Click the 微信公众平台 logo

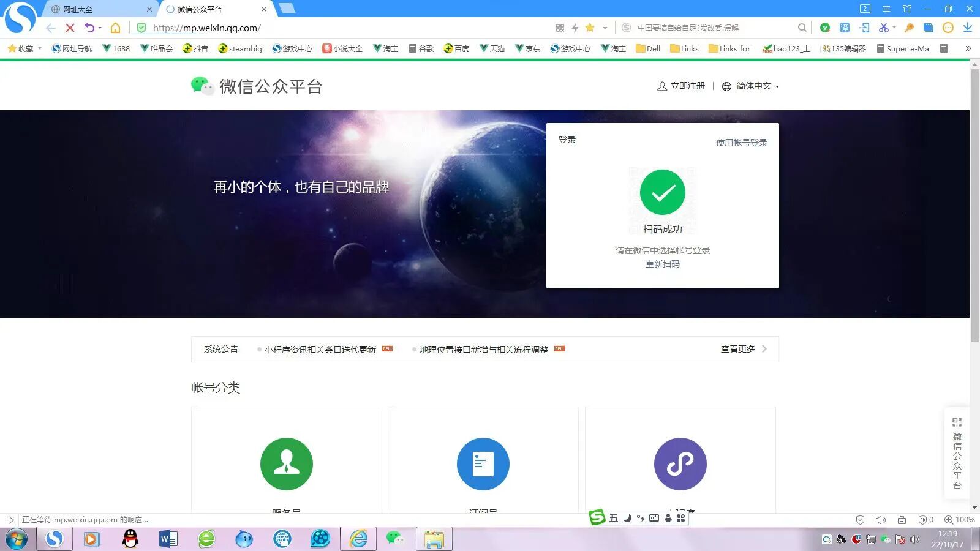[257, 86]
